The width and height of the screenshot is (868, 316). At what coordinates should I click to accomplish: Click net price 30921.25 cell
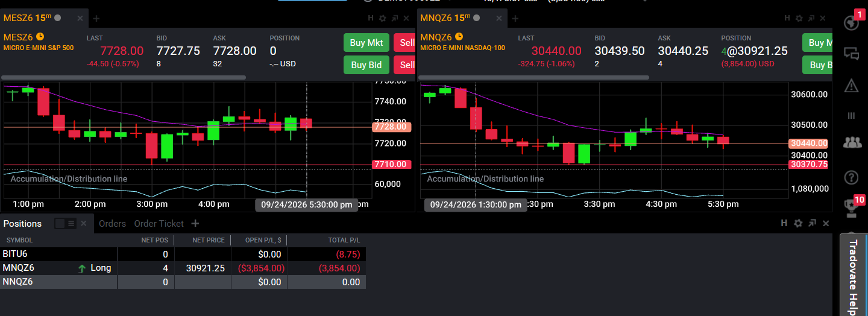pos(206,268)
